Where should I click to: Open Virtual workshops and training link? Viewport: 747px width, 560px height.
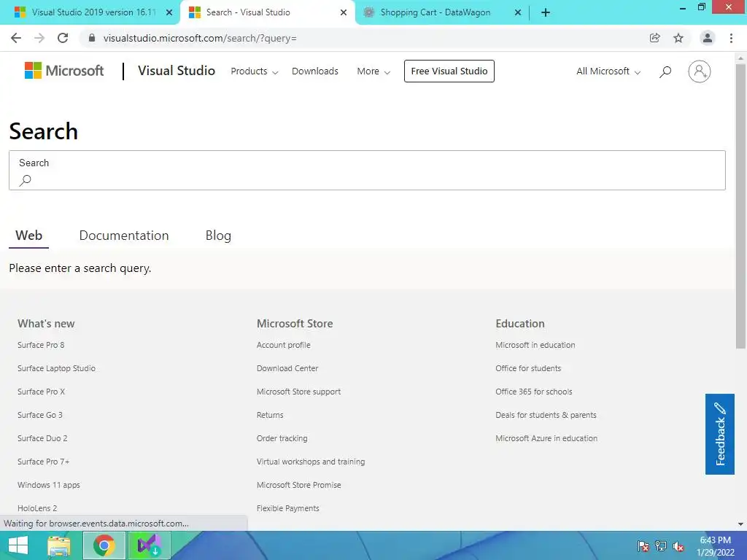click(x=311, y=462)
